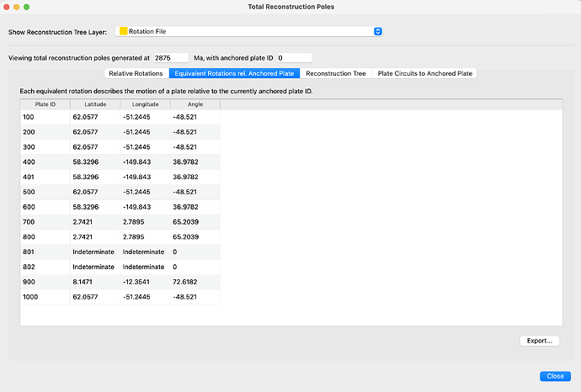Select Equivalent Rotations rel. Anchored Plate tab
Screen dimensions: 581x392
click(x=234, y=73)
